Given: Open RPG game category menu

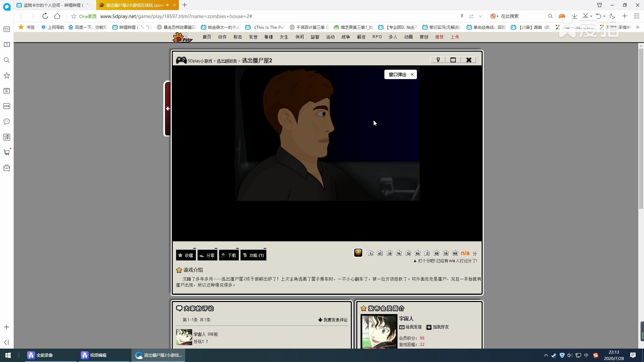Looking at the screenshot, I should click(x=377, y=37).
